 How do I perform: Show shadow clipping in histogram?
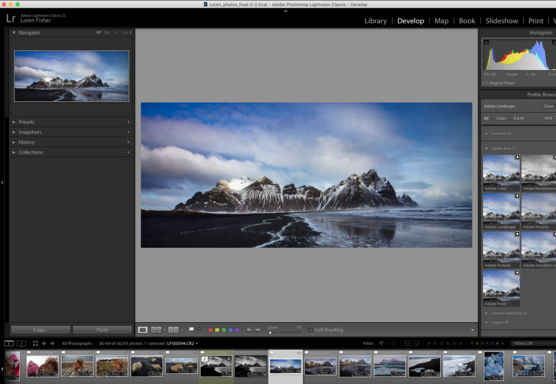point(486,42)
